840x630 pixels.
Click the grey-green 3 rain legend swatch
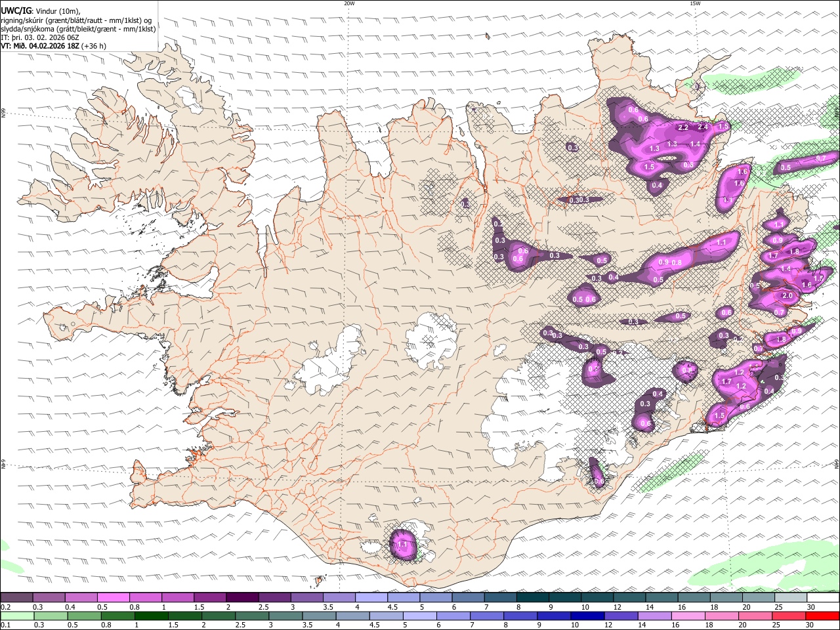tap(285, 616)
